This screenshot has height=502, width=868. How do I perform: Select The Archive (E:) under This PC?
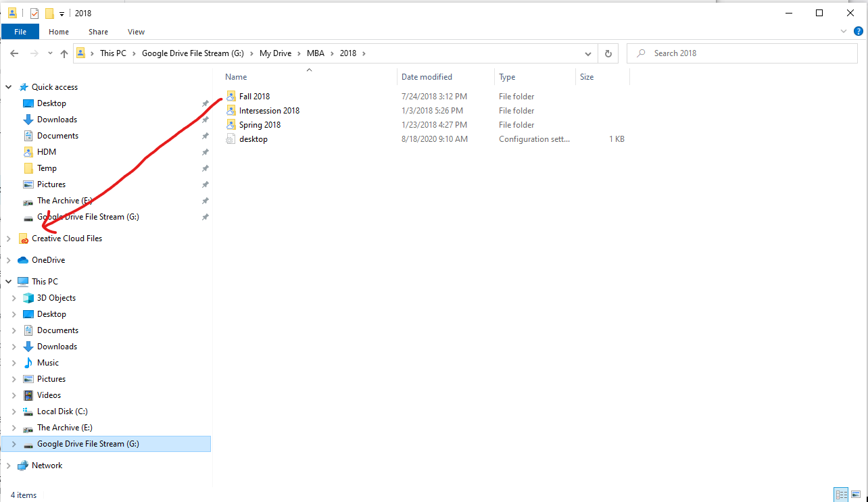click(66, 428)
